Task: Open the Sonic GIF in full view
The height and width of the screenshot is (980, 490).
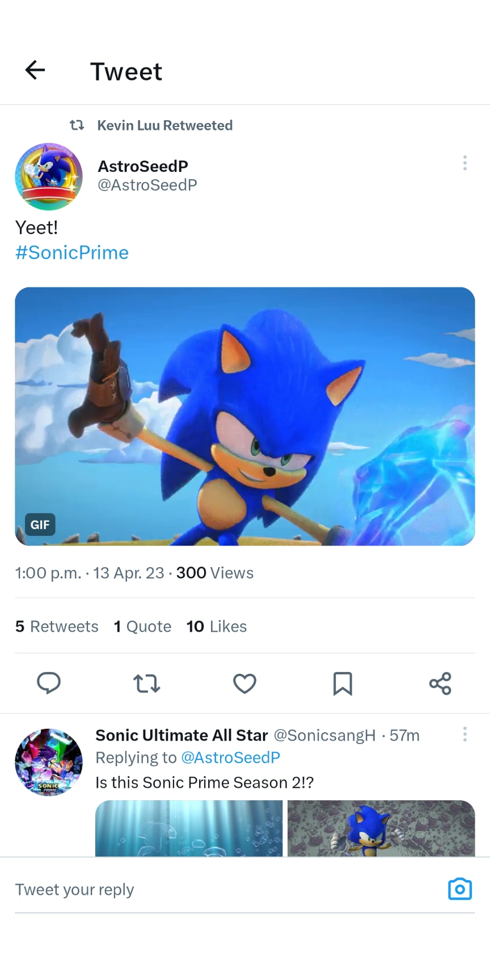Action: [244, 416]
